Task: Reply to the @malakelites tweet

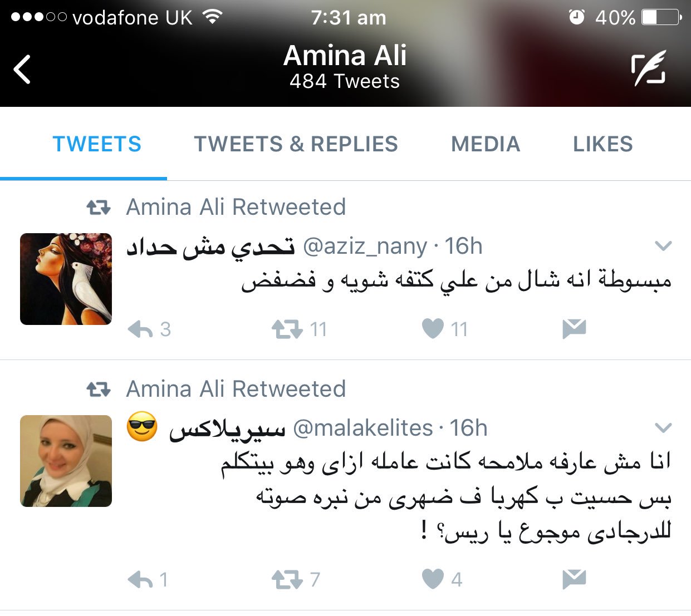Action: coord(140,580)
